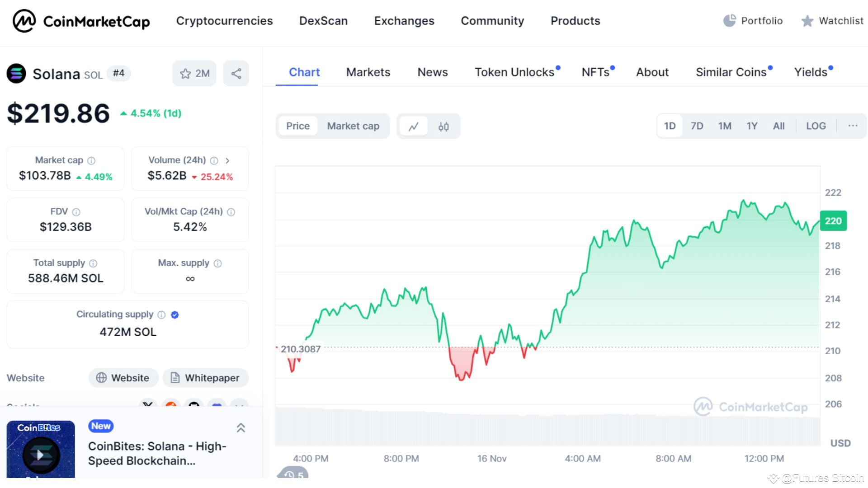Viewport: 868px width, 488px height.
Task: Open Watchlist with the star icon
Action: click(x=832, y=21)
